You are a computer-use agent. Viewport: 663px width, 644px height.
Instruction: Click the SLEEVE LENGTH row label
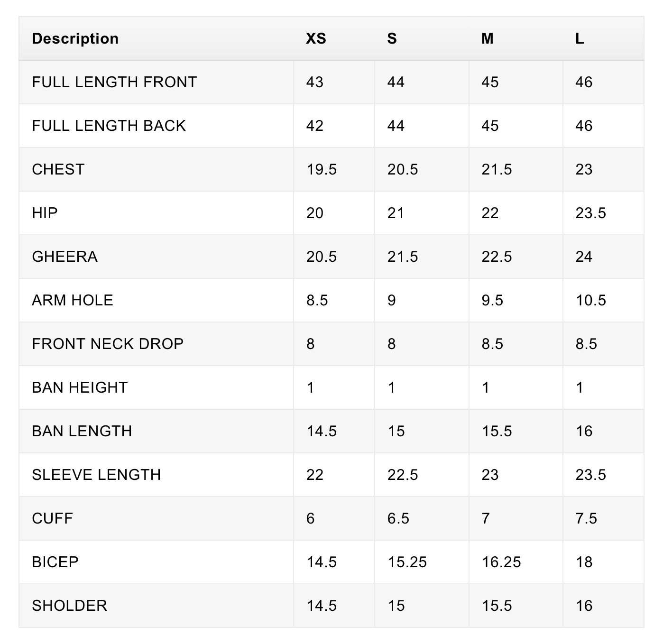coord(96,475)
